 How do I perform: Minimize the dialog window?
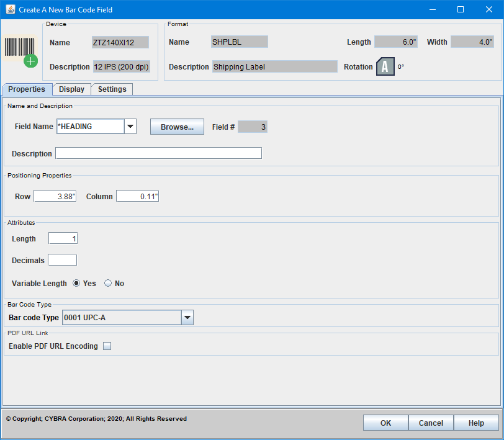point(433,9)
